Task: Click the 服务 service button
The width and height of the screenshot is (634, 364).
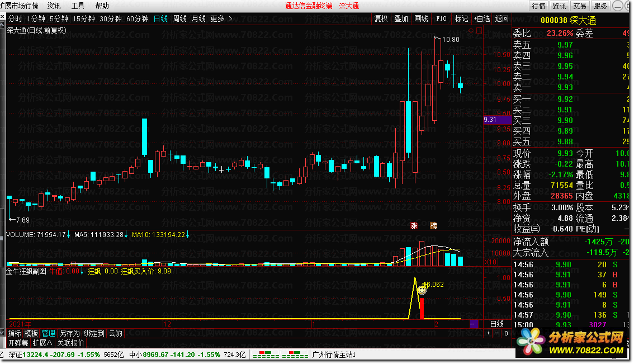Action: 600,6
